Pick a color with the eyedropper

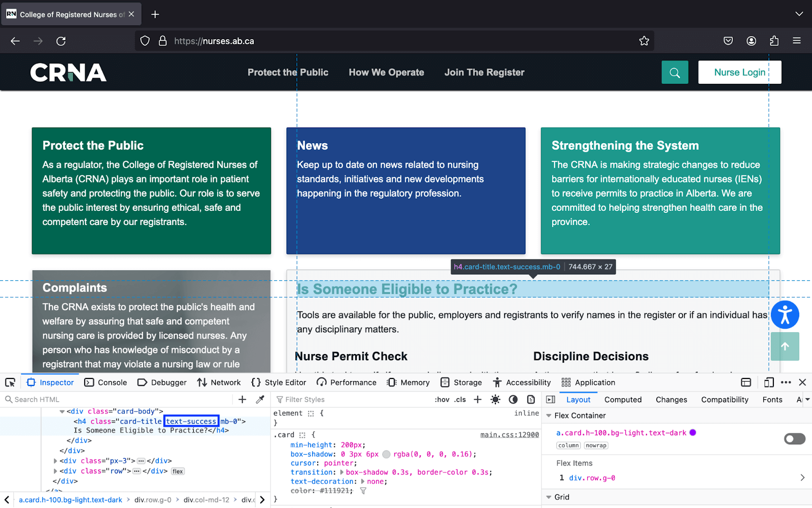pos(260,400)
